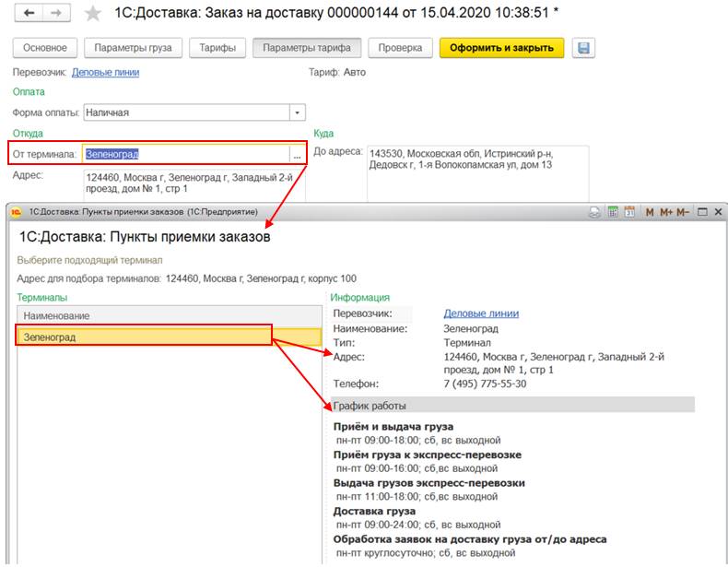Switch to Параметры груза tab
Screen dimensions: 728x567
pos(134,48)
